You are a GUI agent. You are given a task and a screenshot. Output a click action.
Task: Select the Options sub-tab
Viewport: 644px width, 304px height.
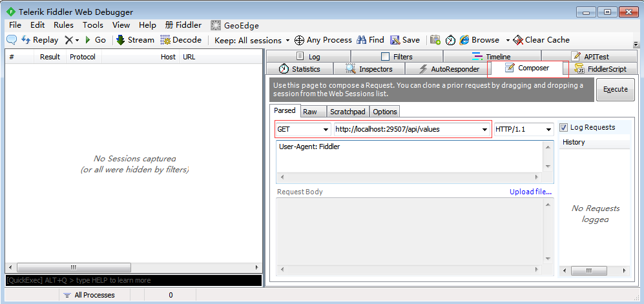point(385,112)
